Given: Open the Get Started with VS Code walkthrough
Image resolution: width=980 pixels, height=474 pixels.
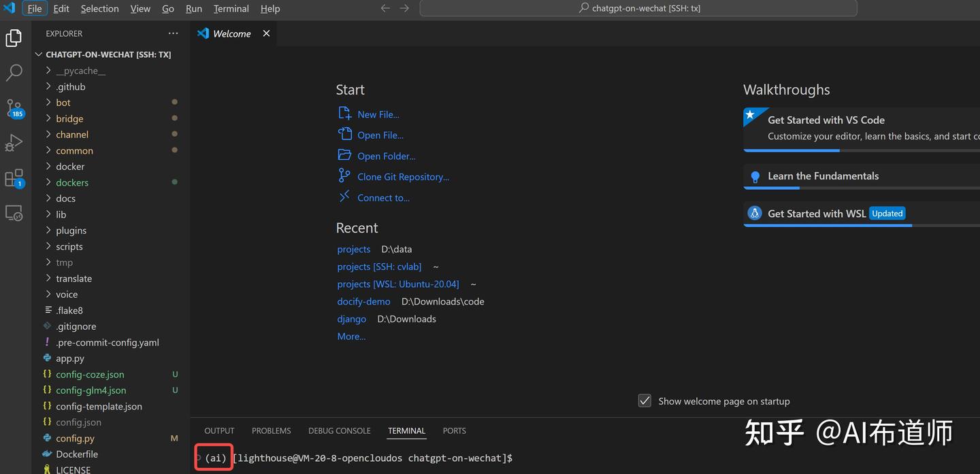Looking at the screenshot, I should pyautogui.click(x=862, y=128).
